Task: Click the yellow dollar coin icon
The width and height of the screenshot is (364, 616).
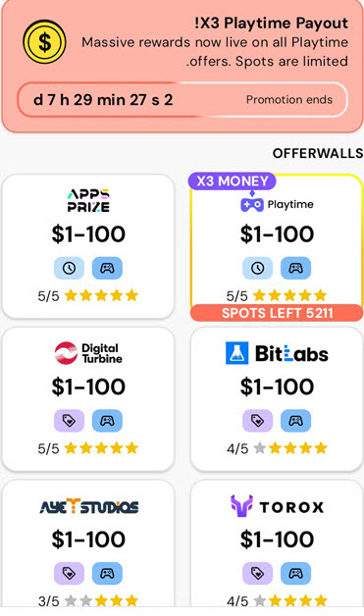Action: click(44, 42)
